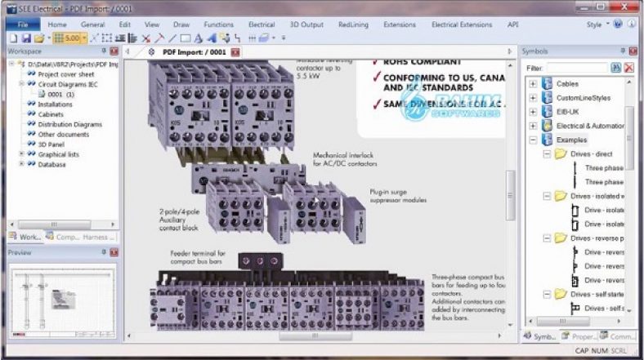Switch to the Proper... bottom tab
This screenshot has width=644, height=360.
579,336
